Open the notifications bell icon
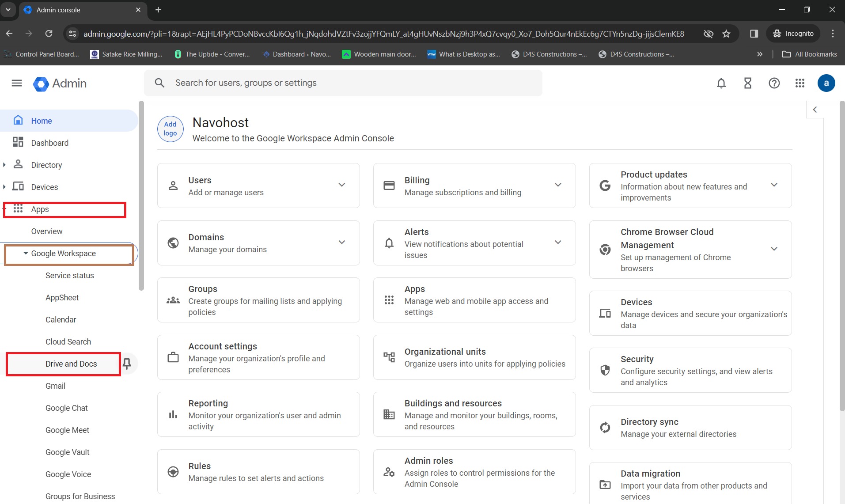 [x=721, y=83]
